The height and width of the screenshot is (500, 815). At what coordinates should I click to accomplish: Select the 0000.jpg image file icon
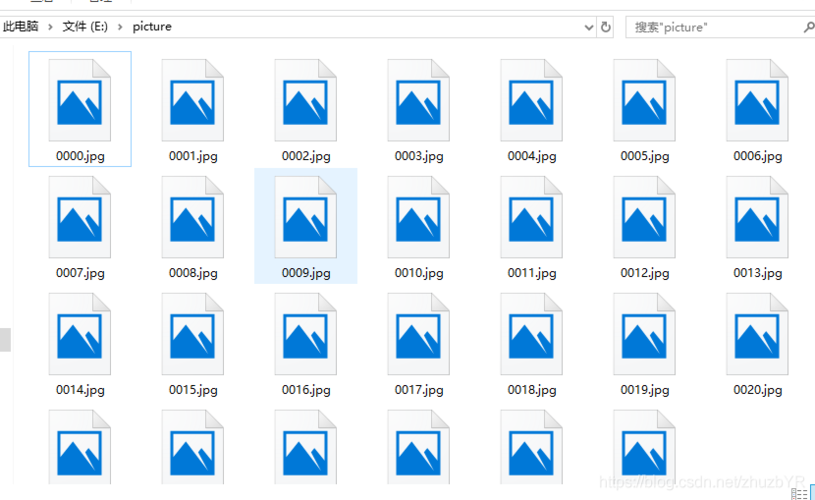click(80, 102)
